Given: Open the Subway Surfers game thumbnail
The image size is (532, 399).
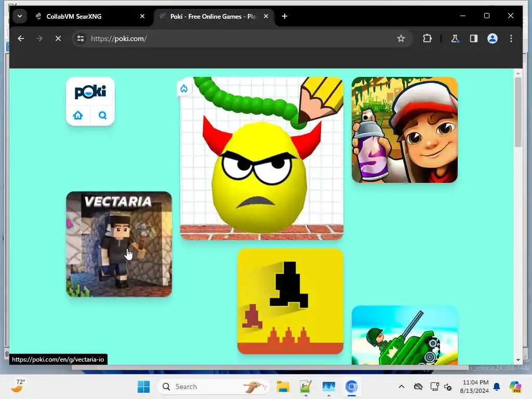Looking at the screenshot, I should [x=405, y=130].
